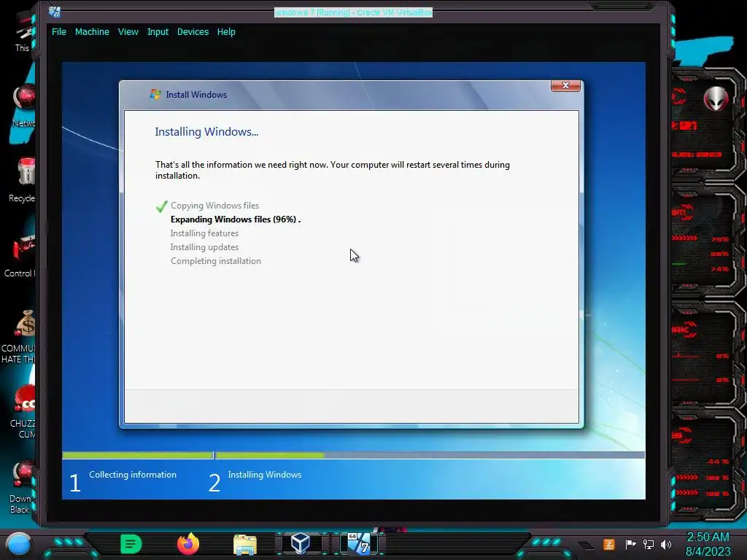Open the green notes app on taskbar

coord(131,544)
